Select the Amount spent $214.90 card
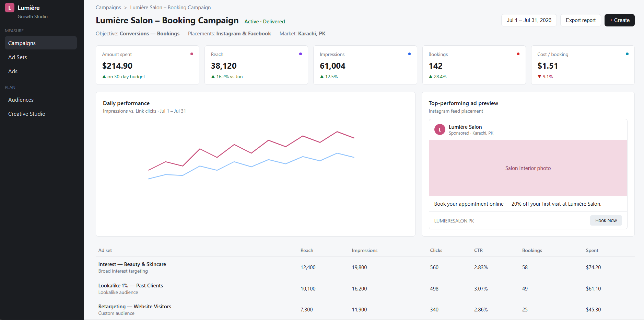Screen dimensions: 644x320 (148, 65)
